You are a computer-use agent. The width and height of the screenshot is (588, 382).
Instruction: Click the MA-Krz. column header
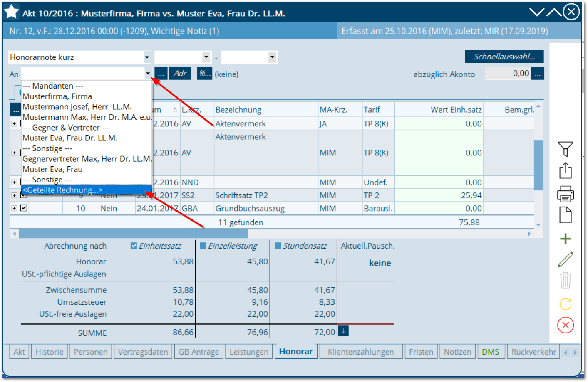(x=340, y=110)
